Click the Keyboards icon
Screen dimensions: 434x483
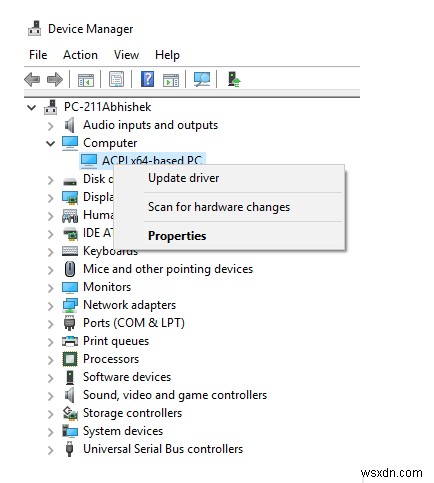click(x=70, y=251)
